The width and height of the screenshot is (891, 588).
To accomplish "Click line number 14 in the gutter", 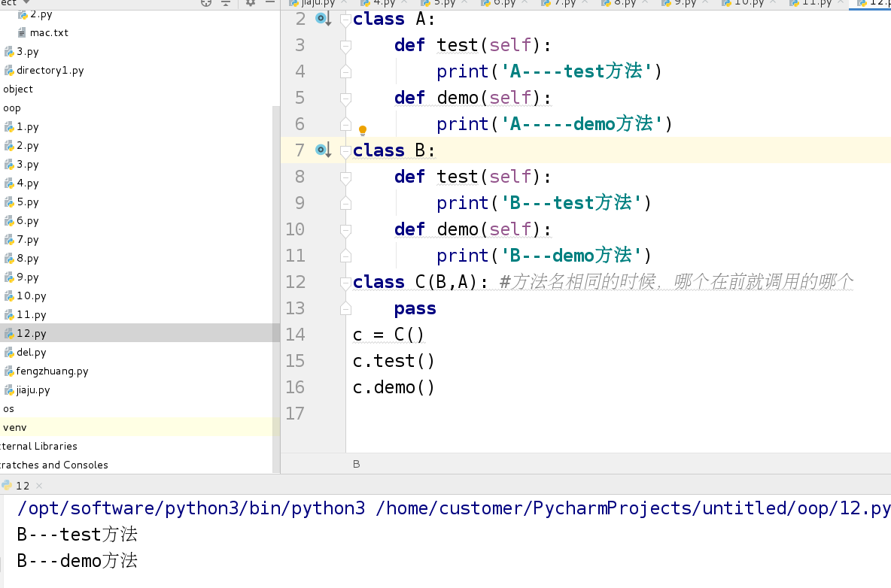I will click(296, 335).
